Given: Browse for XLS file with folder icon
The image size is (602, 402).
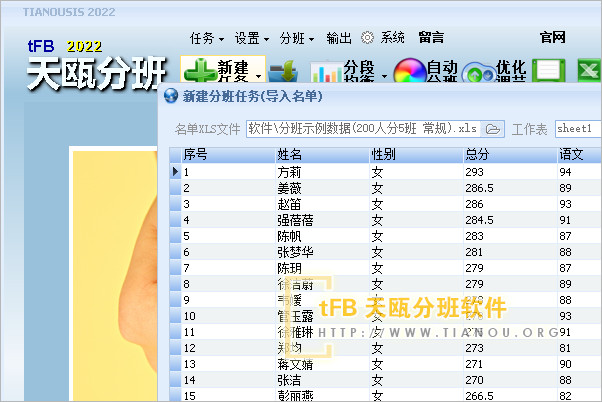Looking at the screenshot, I should (493, 129).
